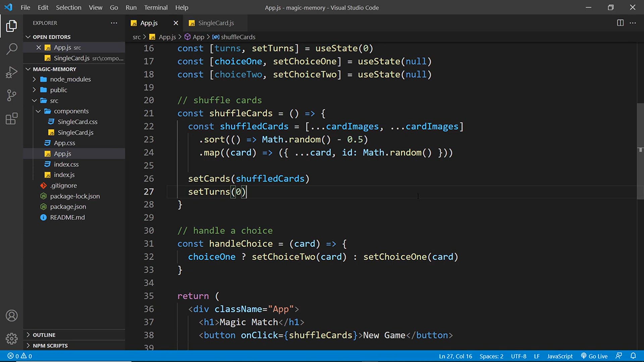Open the Go menu
Image resolution: width=644 pixels, height=362 pixels.
pyautogui.click(x=114, y=7)
